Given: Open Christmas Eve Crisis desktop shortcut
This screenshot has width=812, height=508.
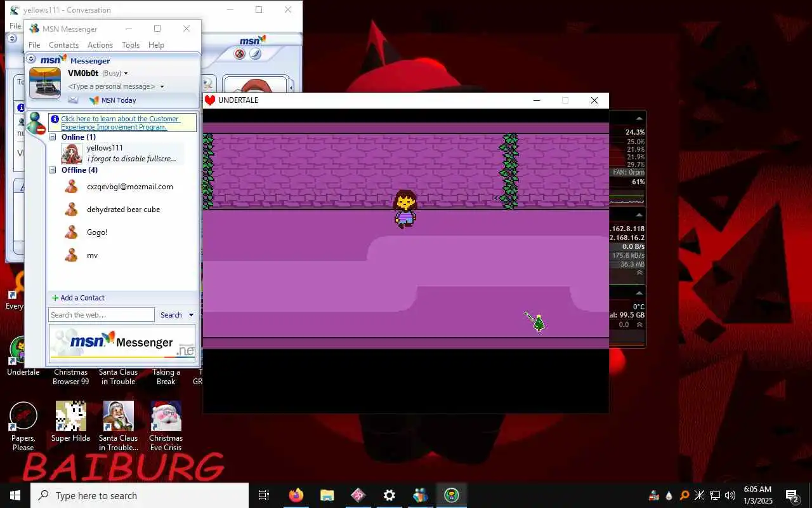Looking at the screenshot, I should [166, 426].
